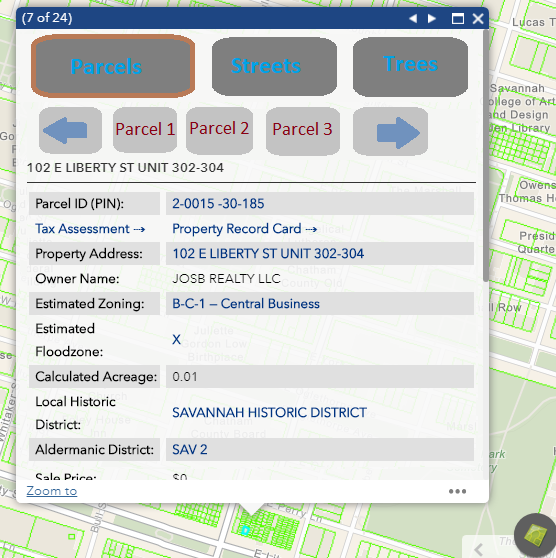556x558 pixels.
Task: Click the calculated acreage 0.01 value
Action: 185,377
